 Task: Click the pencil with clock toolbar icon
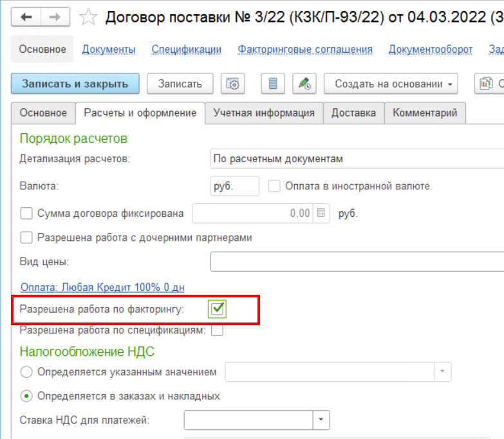tap(304, 84)
